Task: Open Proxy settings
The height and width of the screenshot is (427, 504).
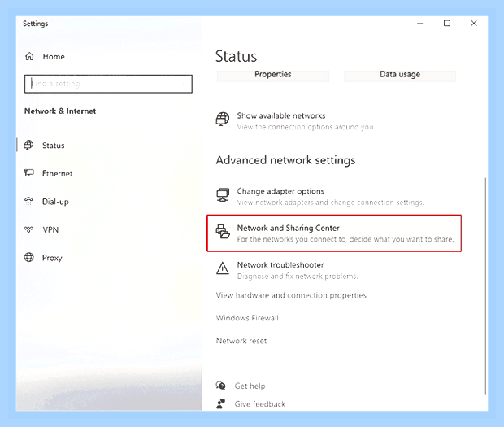Action: point(52,258)
